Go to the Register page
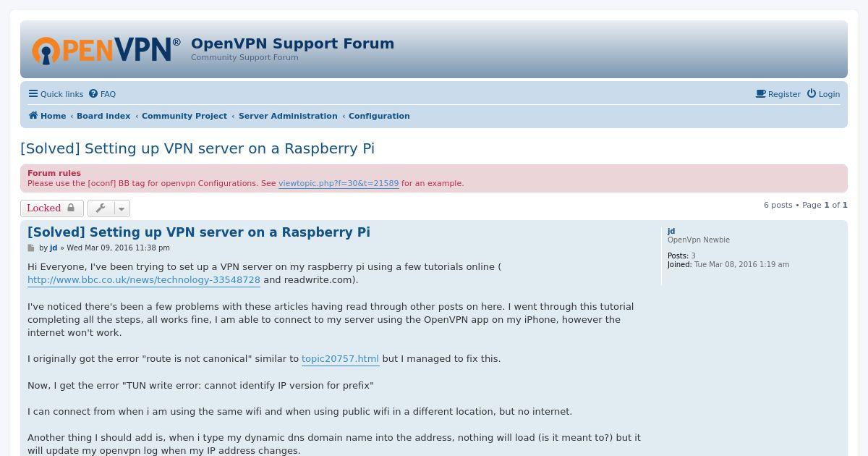 tap(778, 94)
